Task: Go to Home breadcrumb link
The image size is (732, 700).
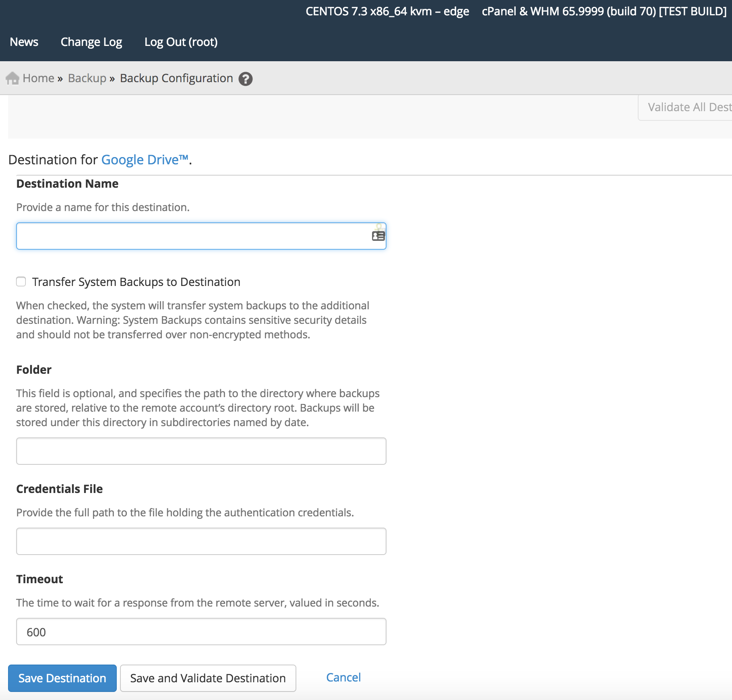Action: (x=39, y=78)
